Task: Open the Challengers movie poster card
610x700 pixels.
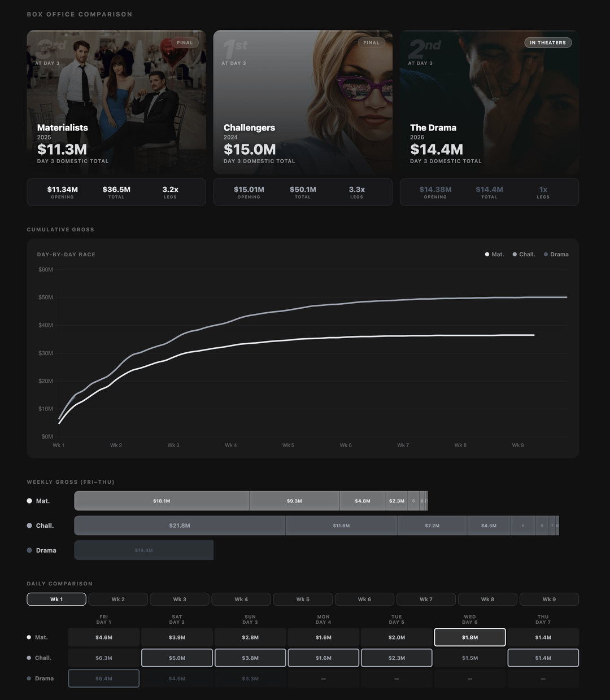Action: [x=302, y=102]
